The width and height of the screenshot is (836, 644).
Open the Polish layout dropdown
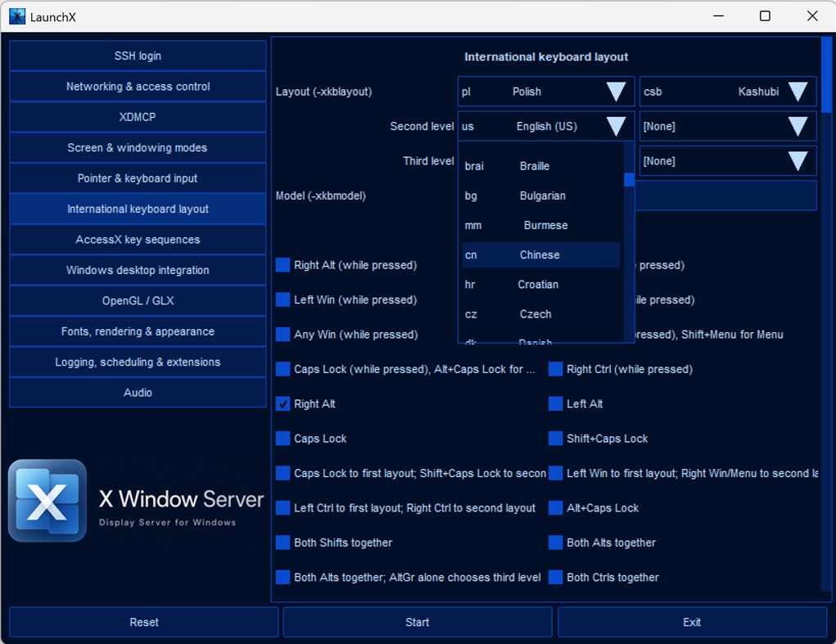[546, 92]
